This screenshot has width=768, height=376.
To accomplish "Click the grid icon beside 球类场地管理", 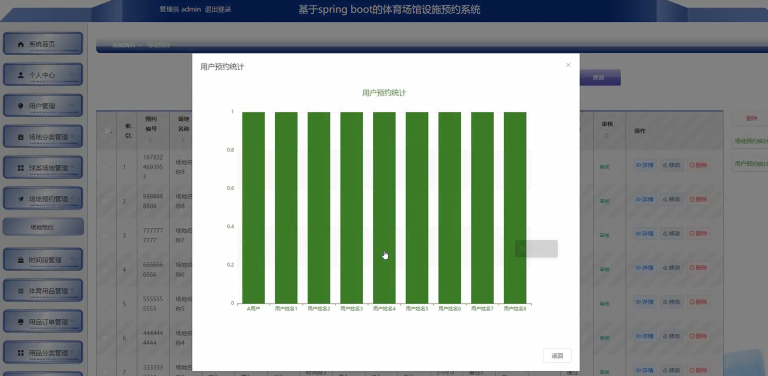I will pyautogui.click(x=21, y=168).
